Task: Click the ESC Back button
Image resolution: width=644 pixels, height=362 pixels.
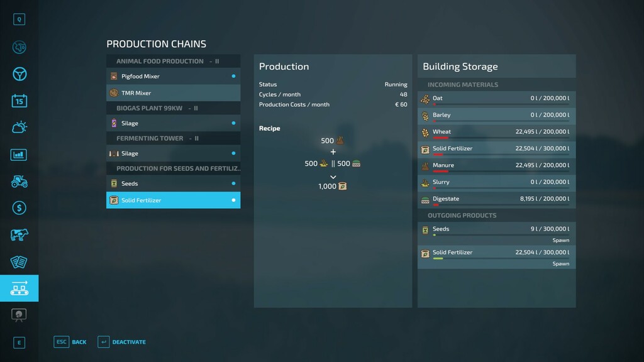Action: click(x=70, y=342)
